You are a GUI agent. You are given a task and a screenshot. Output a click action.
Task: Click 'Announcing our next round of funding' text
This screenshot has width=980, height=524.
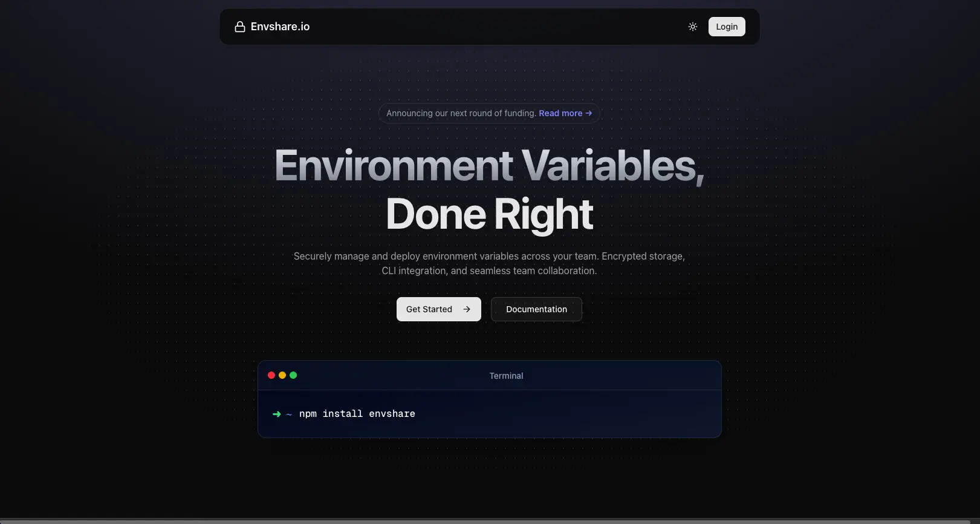pyautogui.click(x=461, y=113)
